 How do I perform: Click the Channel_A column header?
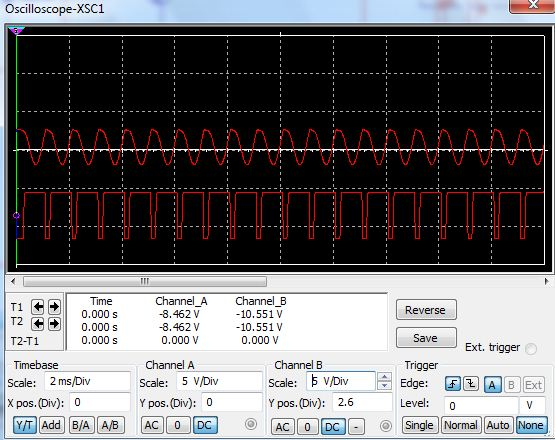(181, 301)
